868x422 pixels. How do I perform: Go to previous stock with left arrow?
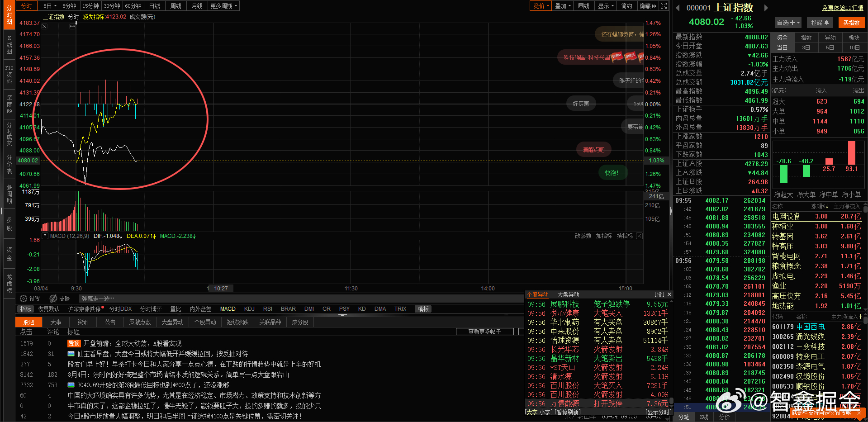tap(678, 8)
